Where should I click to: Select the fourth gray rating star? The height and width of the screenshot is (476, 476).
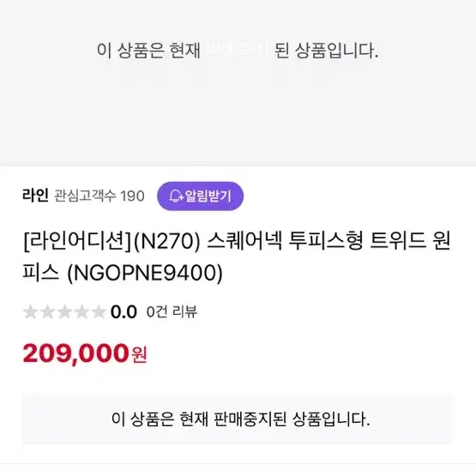pyautogui.click(x=81, y=312)
